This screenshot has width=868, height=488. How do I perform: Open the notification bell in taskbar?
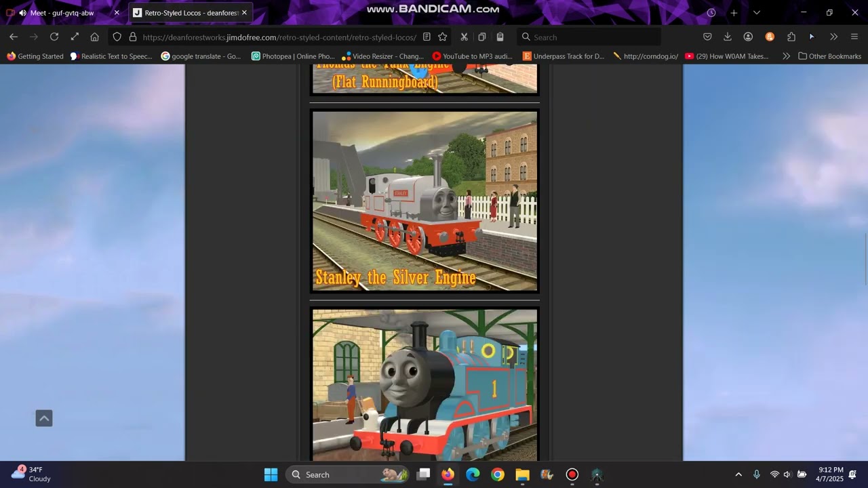pyautogui.click(x=853, y=474)
